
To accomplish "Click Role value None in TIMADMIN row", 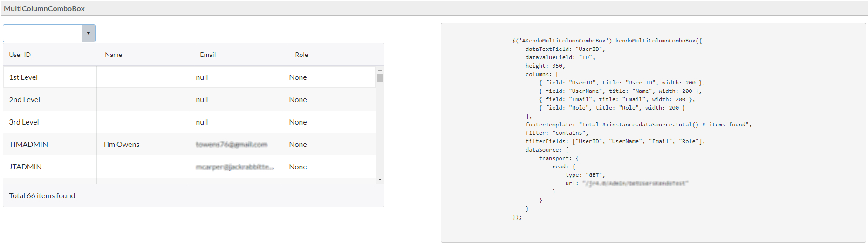I will click(298, 145).
